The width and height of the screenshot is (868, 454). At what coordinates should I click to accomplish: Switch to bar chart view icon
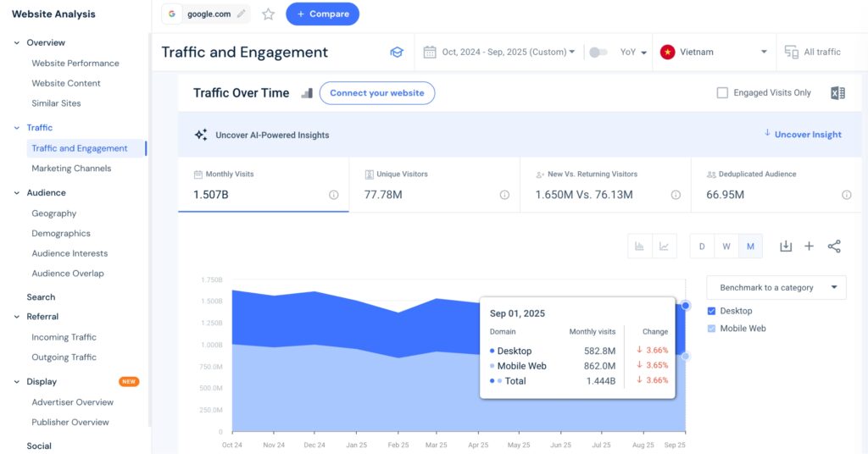[640, 246]
